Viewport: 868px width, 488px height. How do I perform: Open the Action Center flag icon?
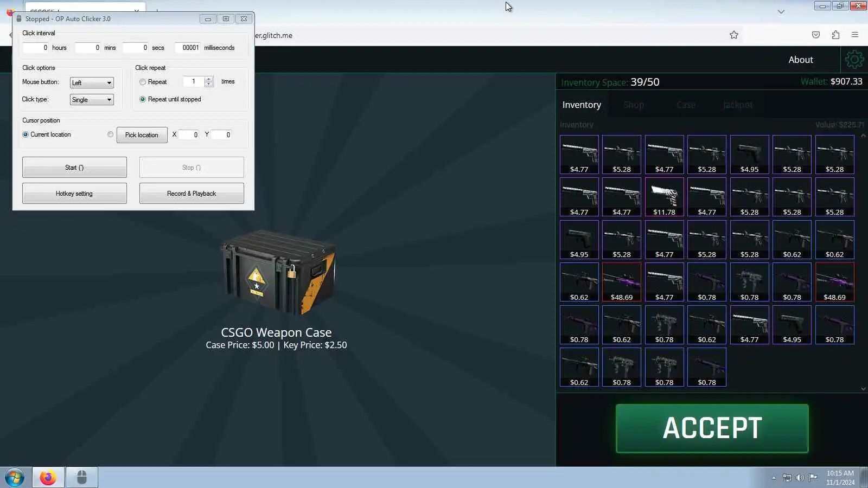click(x=813, y=478)
